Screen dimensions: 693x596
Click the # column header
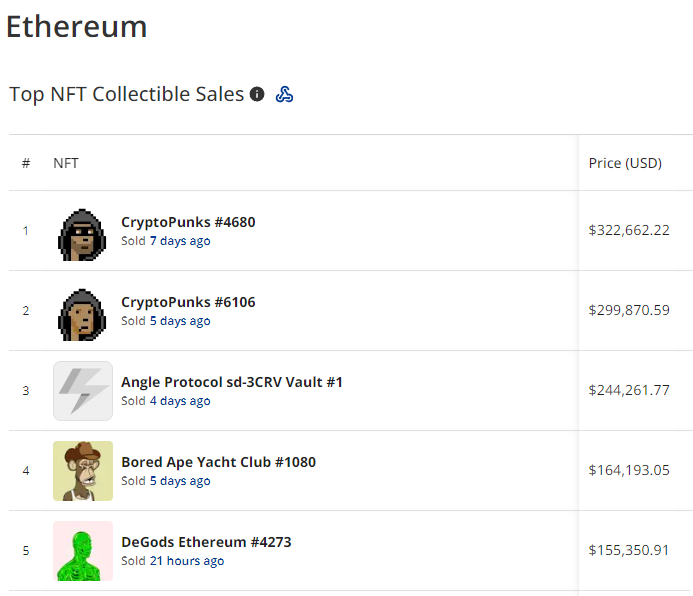pos(26,163)
